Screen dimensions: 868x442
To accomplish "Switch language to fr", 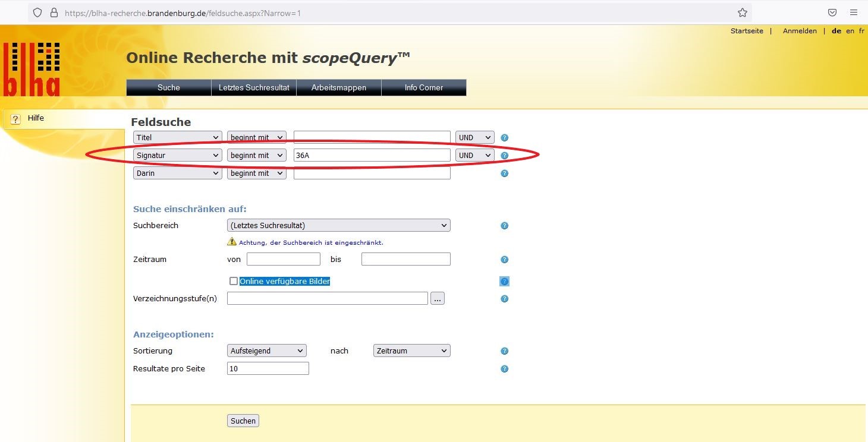I will click(x=861, y=31).
